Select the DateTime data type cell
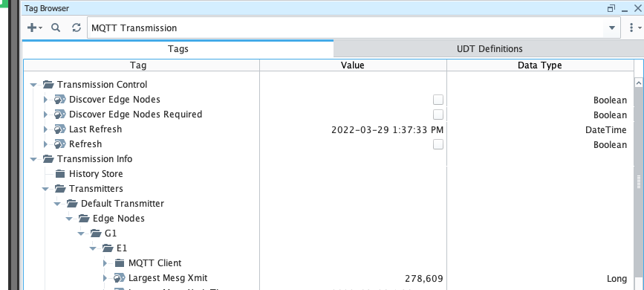Image resolution: width=644 pixels, height=290 pixels. [x=606, y=130]
